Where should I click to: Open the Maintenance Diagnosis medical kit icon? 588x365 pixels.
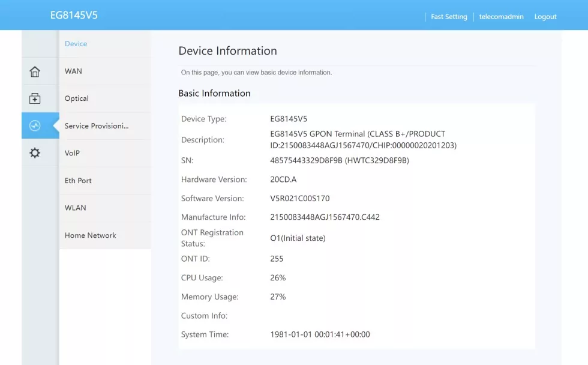click(35, 98)
